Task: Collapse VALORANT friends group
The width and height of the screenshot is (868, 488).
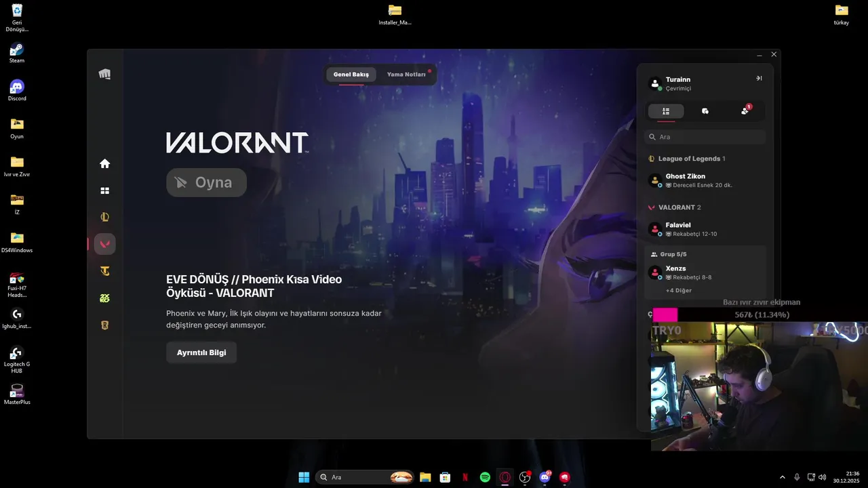Action: [x=675, y=207]
